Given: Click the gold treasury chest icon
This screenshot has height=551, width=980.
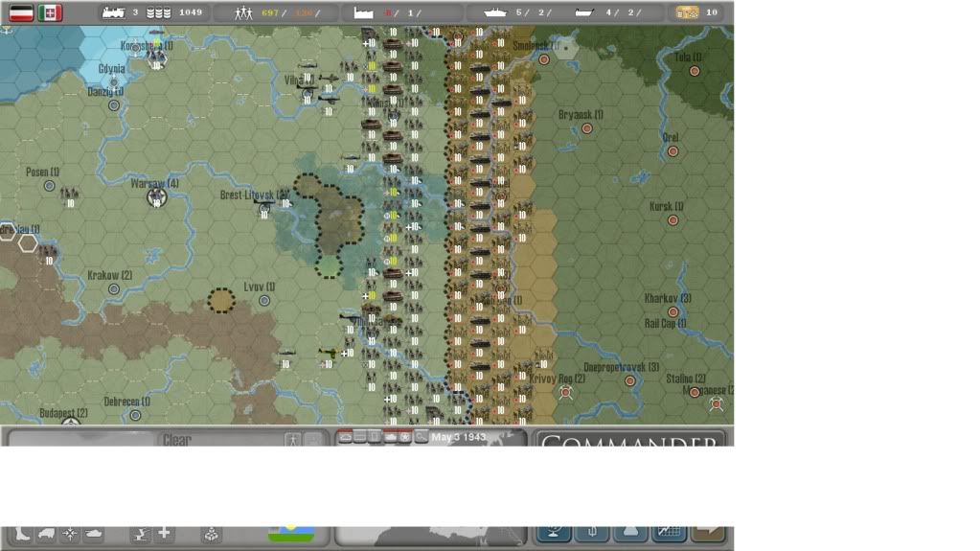Looking at the screenshot, I should [687, 12].
